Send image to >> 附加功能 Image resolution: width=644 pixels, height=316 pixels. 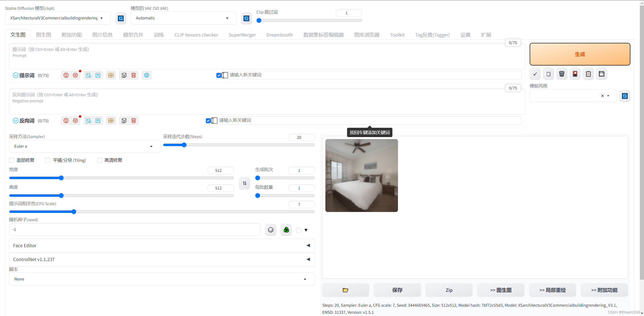coord(604,290)
